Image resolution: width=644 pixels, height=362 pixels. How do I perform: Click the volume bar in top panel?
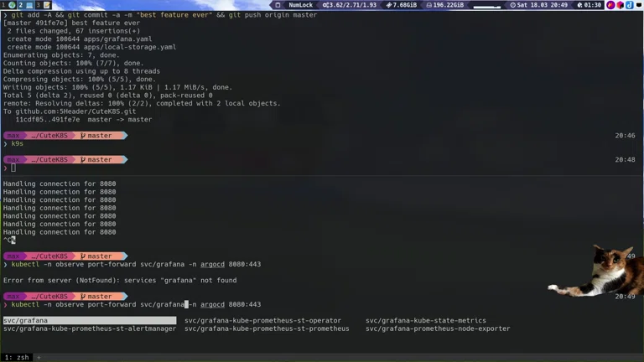pyautogui.click(x=486, y=6)
